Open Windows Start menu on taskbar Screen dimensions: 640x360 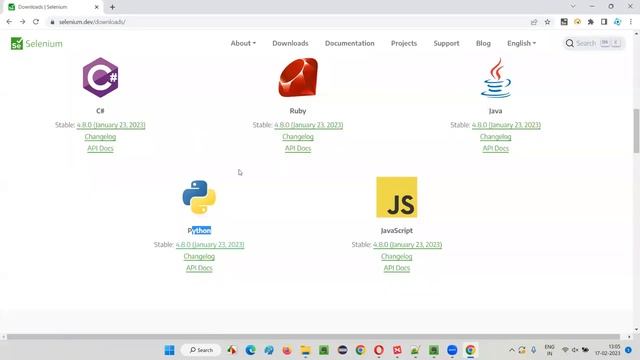(169, 350)
